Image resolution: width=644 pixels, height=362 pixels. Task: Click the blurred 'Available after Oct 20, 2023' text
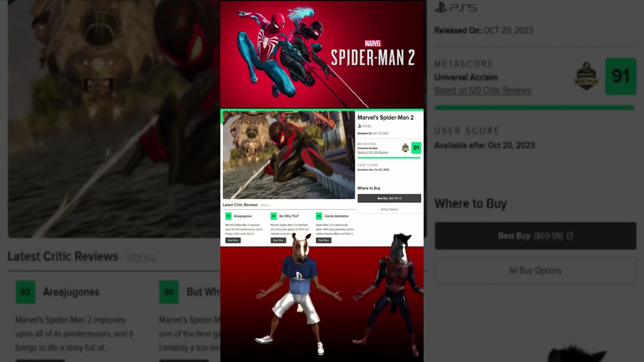[485, 145]
